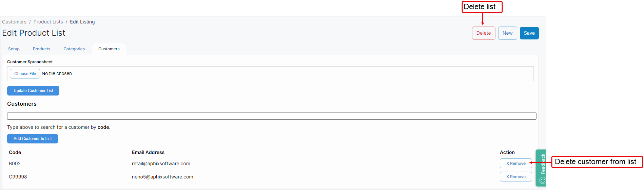Click the New button
The height and width of the screenshot is (190, 644).
click(507, 33)
